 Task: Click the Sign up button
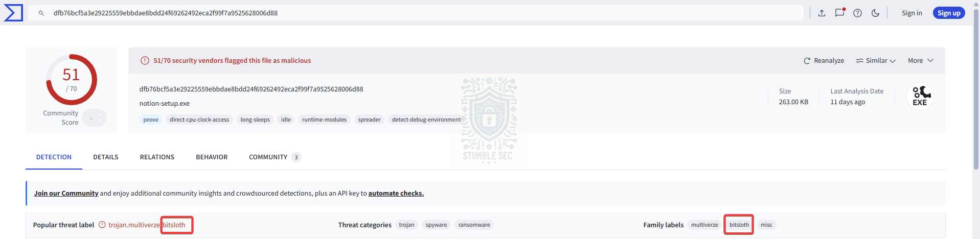click(x=949, y=13)
